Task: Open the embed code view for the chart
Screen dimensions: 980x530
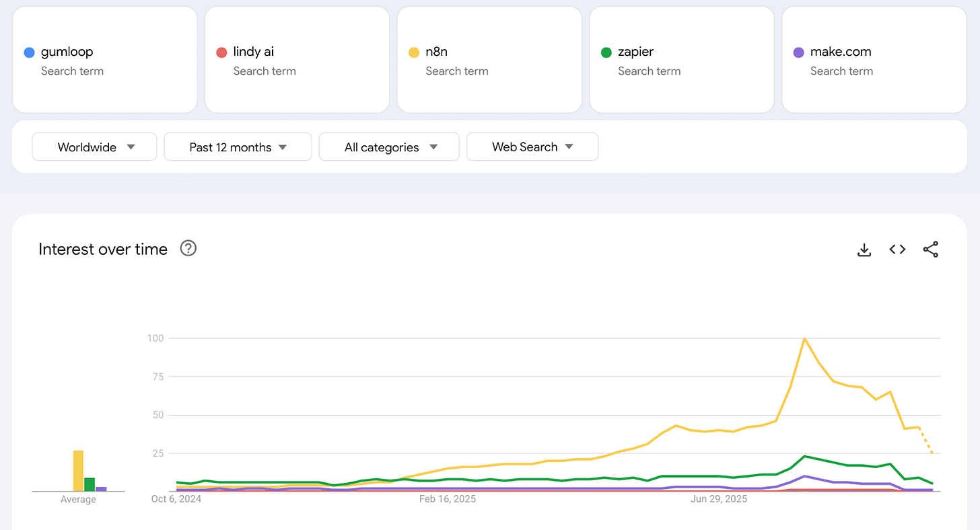Action: coord(897,249)
